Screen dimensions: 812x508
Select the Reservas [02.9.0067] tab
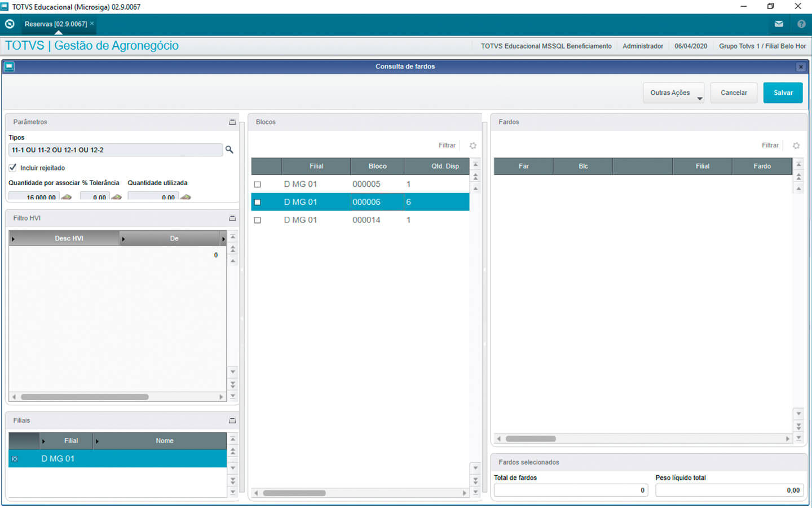pos(55,24)
